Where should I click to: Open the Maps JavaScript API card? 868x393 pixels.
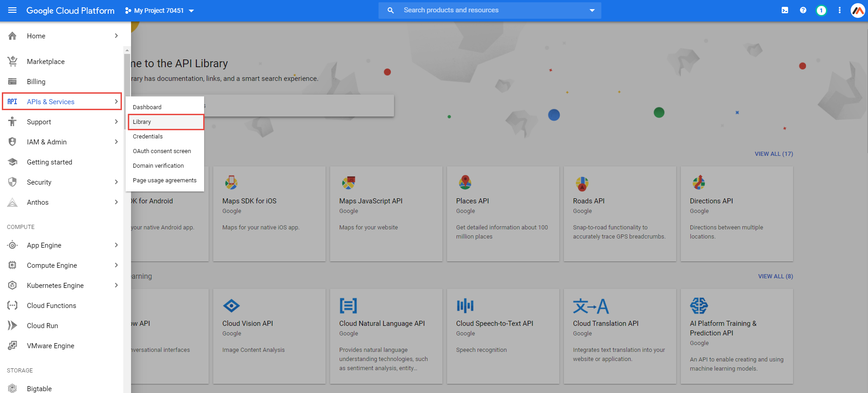[x=386, y=214]
